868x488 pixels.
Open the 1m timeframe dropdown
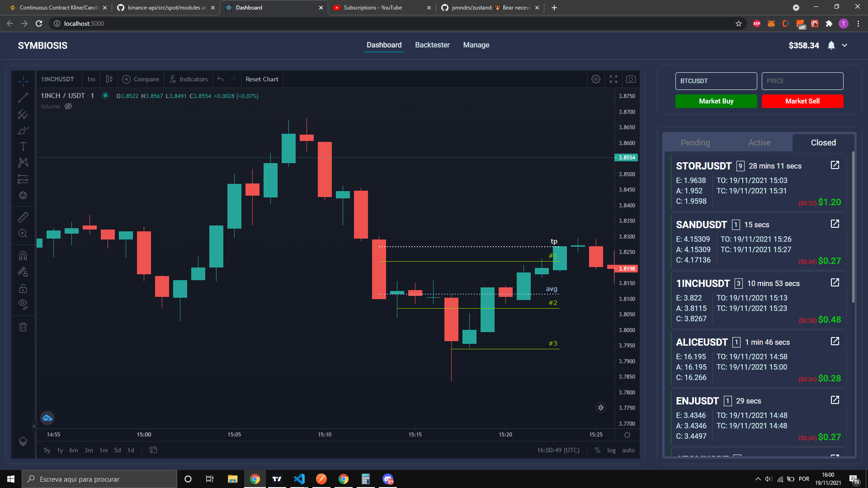point(91,79)
